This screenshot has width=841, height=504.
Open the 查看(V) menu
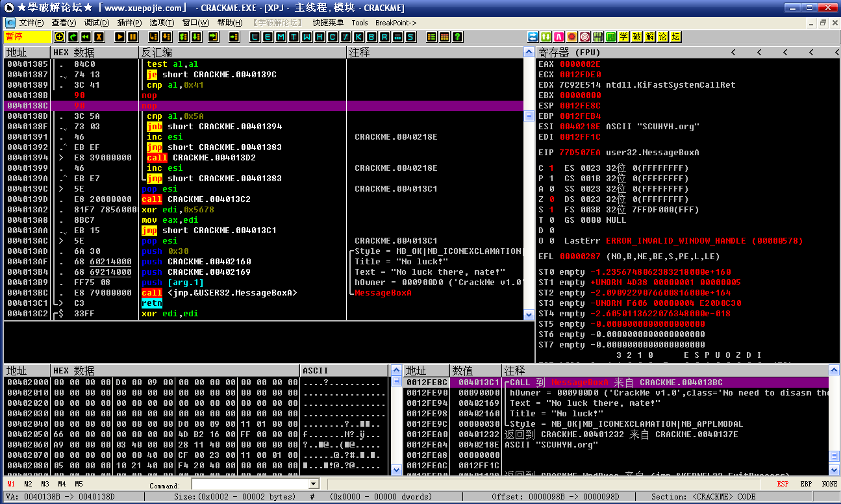[x=64, y=23]
